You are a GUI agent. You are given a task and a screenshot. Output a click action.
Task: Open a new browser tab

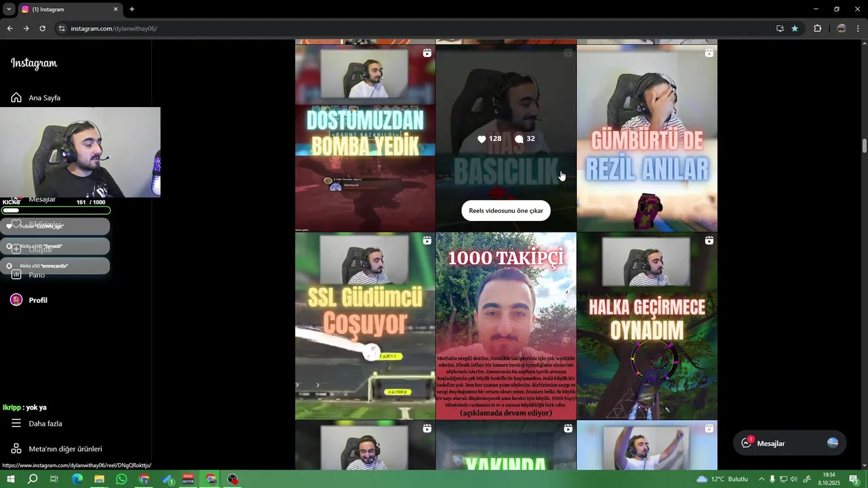pyautogui.click(x=132, y=9)
